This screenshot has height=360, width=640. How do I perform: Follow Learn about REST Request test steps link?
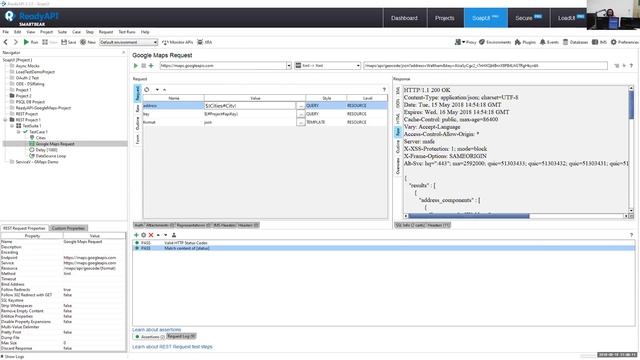coord(172,347)
